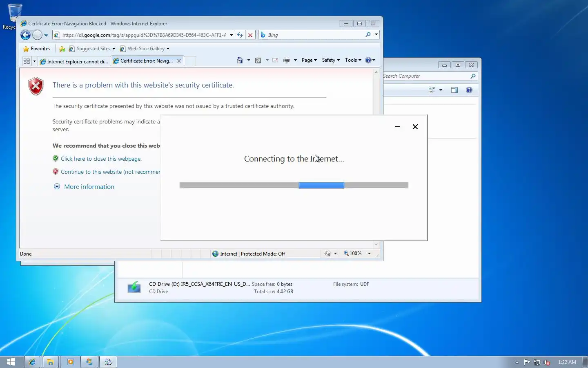
Task: Stop loading with the red X icon
Action: 250,35
